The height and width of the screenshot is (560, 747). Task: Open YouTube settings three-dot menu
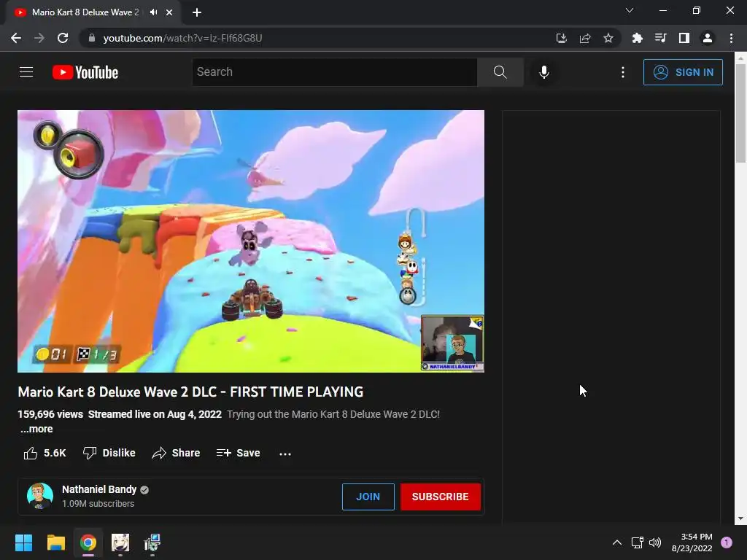623,72
